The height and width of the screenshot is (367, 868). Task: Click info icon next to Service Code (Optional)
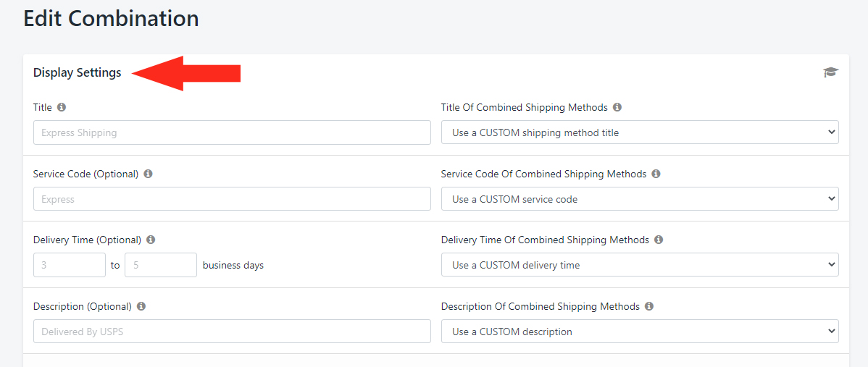(x=148, y=174)
